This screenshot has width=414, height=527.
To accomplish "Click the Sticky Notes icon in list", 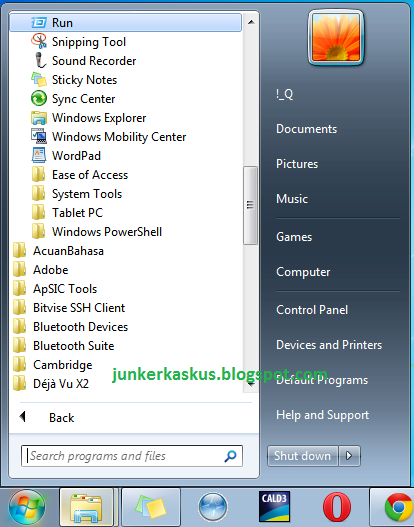I will pyautogui.click(x=39, y=80).
